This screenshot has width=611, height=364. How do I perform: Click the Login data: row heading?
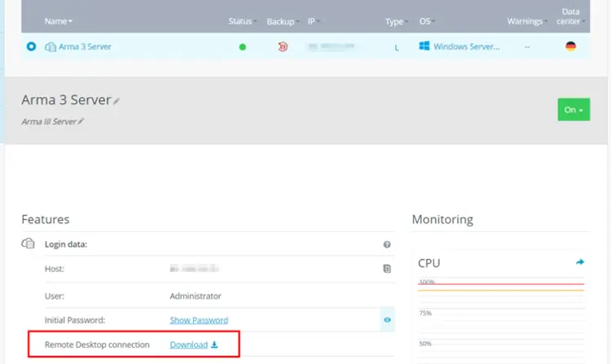(66, 244)
